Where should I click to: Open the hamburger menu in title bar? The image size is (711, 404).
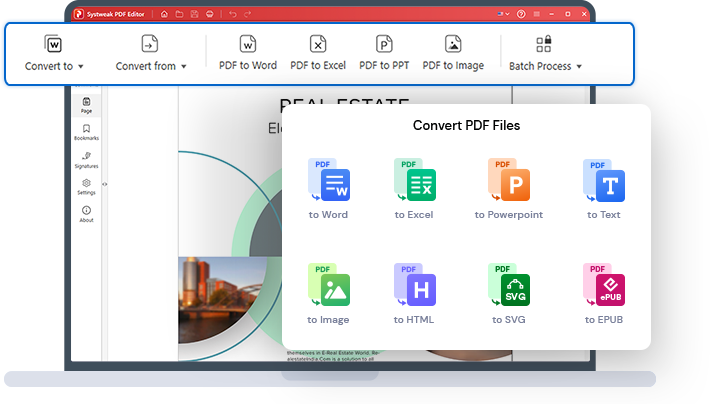[536, 14]
